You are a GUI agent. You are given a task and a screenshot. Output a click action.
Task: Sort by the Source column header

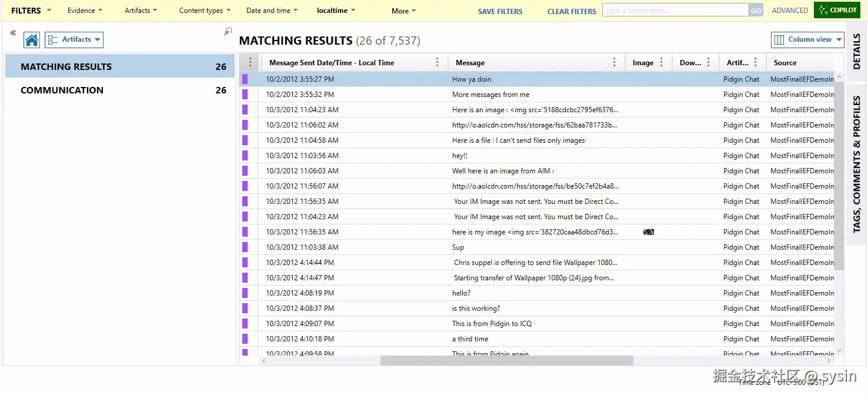785,62
